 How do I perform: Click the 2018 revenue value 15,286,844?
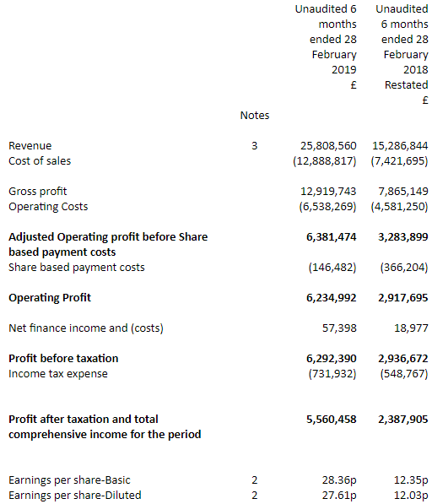click(400, 146)
